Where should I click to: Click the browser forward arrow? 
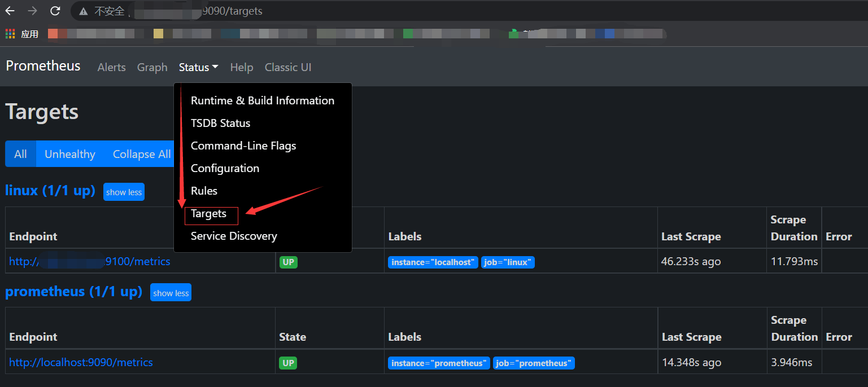coord(33,11)
